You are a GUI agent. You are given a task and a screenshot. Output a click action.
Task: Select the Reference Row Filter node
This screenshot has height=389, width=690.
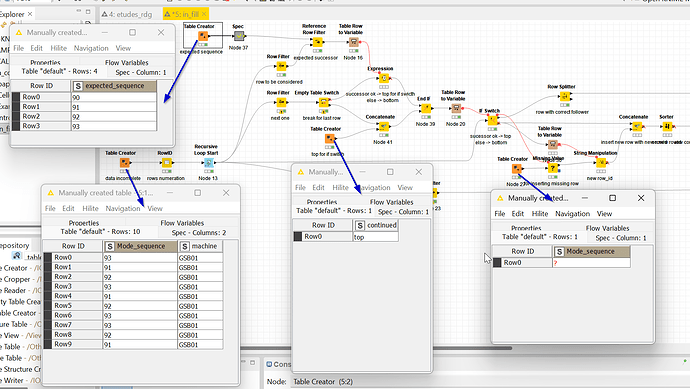[x=317, y=42]
